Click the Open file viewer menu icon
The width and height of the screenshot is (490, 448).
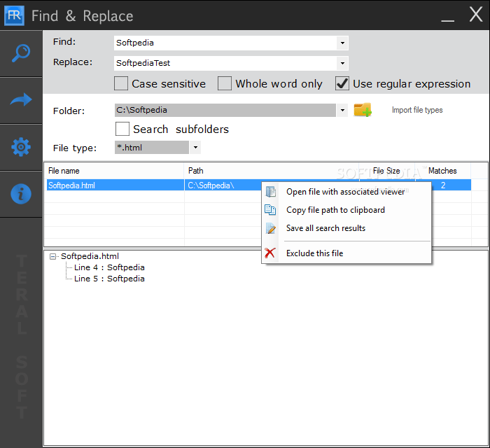[271, 192]
